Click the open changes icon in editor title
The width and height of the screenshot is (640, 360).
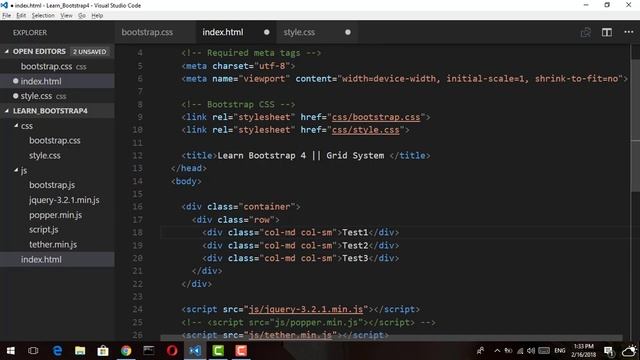(x=586, y=32)
